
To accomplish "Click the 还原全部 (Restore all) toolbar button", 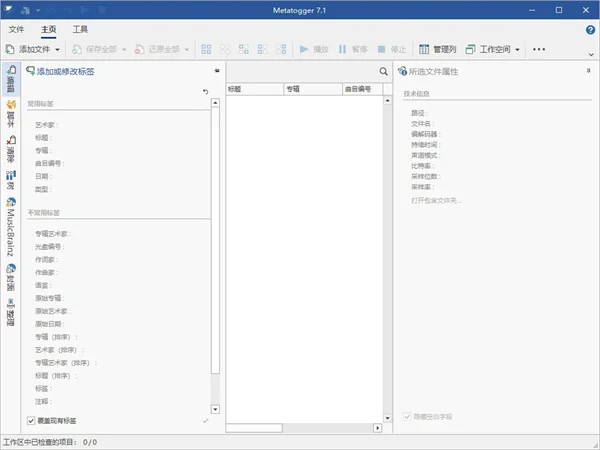I will click(x=157, y=49).
